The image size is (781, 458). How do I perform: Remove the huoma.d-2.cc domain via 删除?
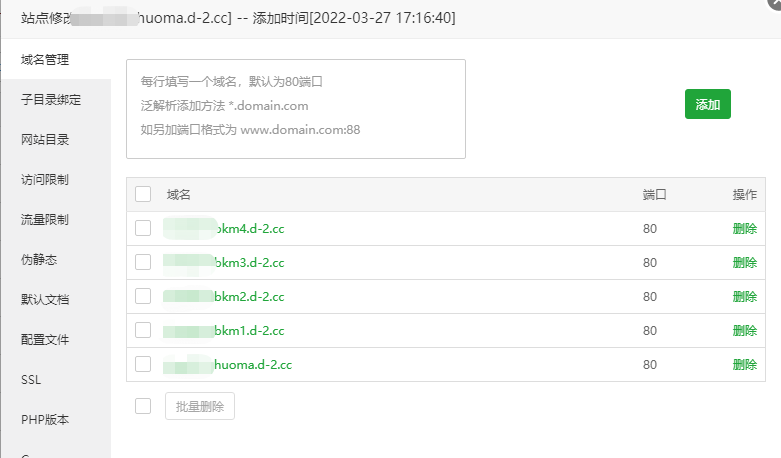click(x=744, y=364)
